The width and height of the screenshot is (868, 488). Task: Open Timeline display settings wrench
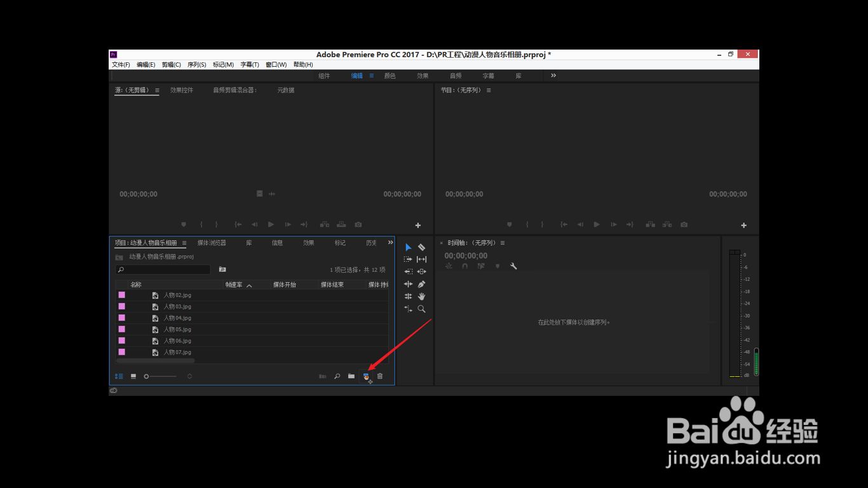[x=513, y=266]
